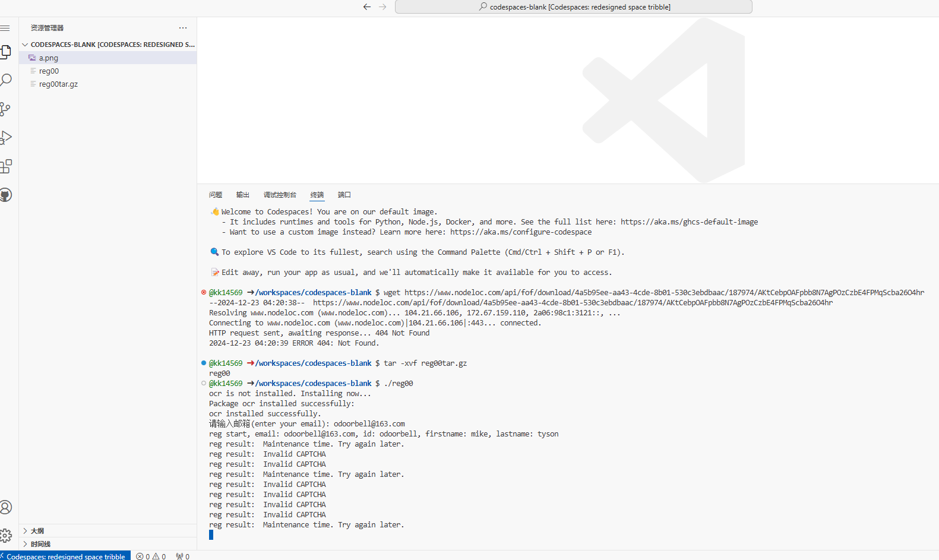Click the red failed command marker beside wget
Image resolution: width=939 pixels, height=560 pixels.
click(x=204, y=292)
